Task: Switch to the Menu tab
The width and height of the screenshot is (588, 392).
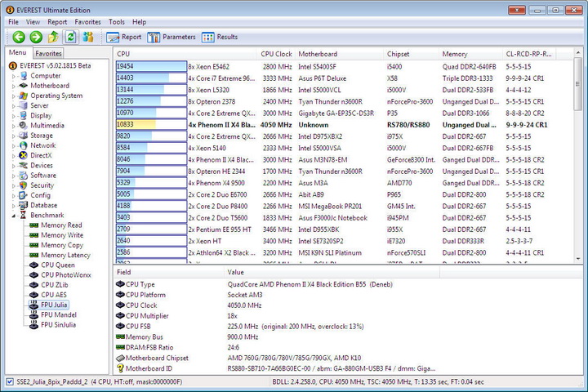Action: (x=18, y=52)
